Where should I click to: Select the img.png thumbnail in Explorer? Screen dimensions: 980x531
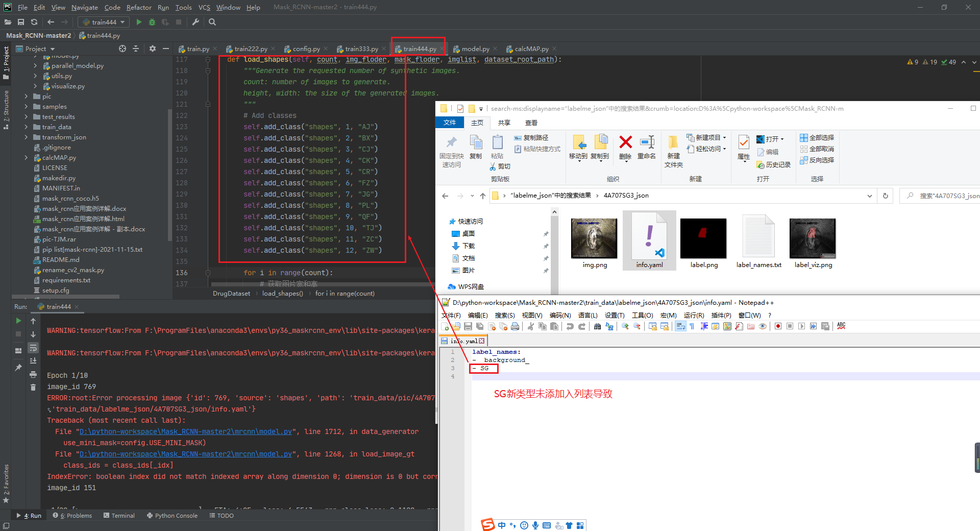click(x=594, y=238)
